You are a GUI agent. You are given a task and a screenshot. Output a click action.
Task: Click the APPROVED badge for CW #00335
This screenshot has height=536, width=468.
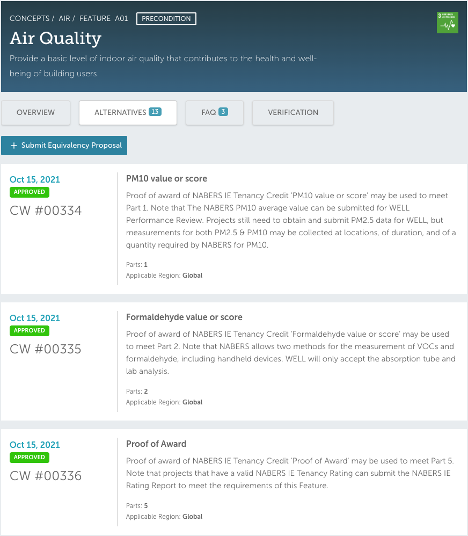click(x=29, y=331)
